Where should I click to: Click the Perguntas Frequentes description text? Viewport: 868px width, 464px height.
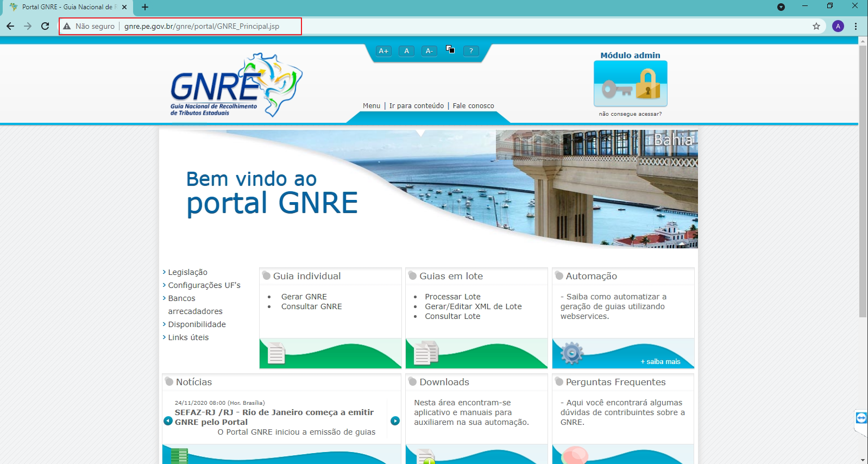pos(622,412)
